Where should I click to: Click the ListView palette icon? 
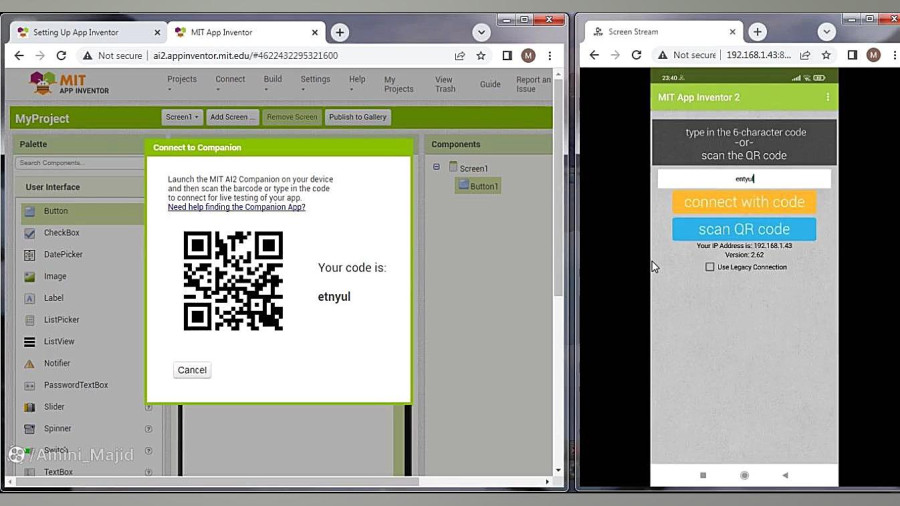(29, 342)
